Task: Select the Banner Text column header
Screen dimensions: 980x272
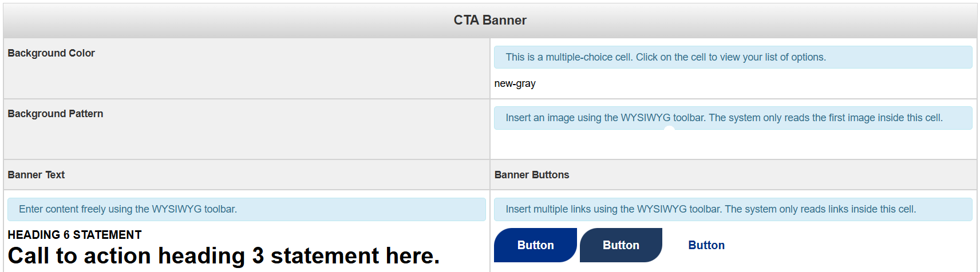Action: (x=36, y=175)
